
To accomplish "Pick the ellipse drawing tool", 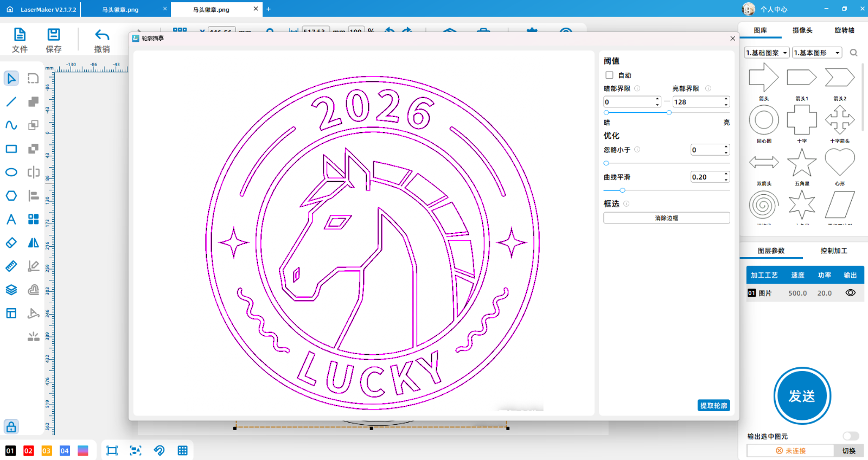I will coord(11,173).
